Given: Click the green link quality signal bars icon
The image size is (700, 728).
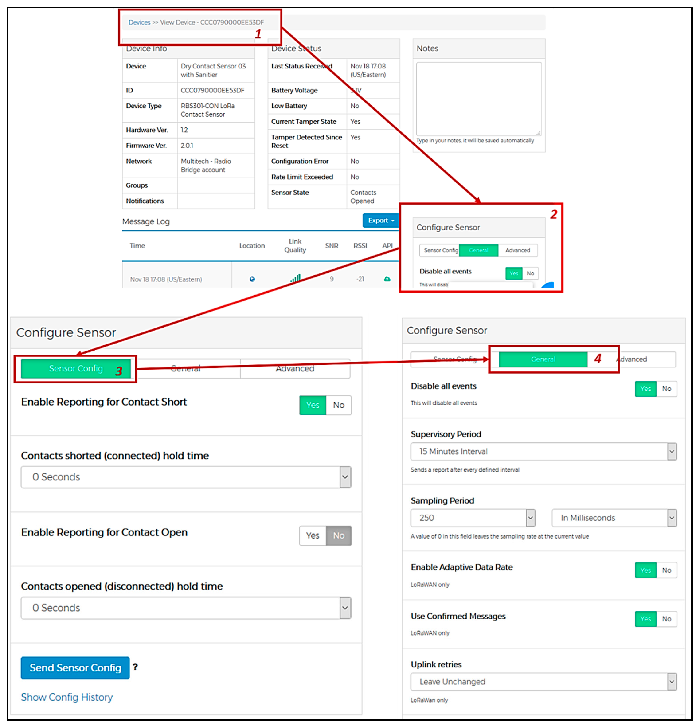Looking at the screenshot, I should (296, 278).
